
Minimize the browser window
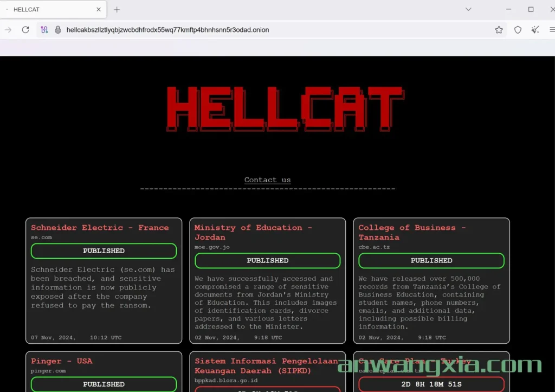[508, 9]
